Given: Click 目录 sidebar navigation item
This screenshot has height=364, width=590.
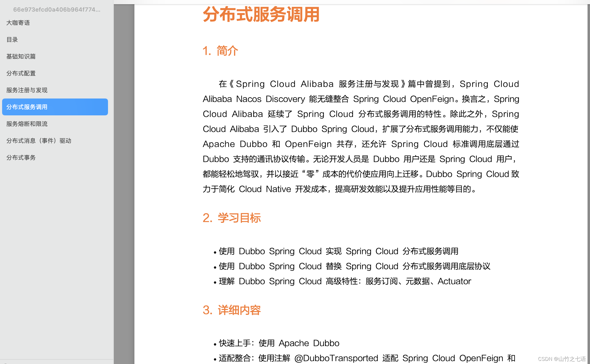Looking at the screenshot, I should pos(12,39).
